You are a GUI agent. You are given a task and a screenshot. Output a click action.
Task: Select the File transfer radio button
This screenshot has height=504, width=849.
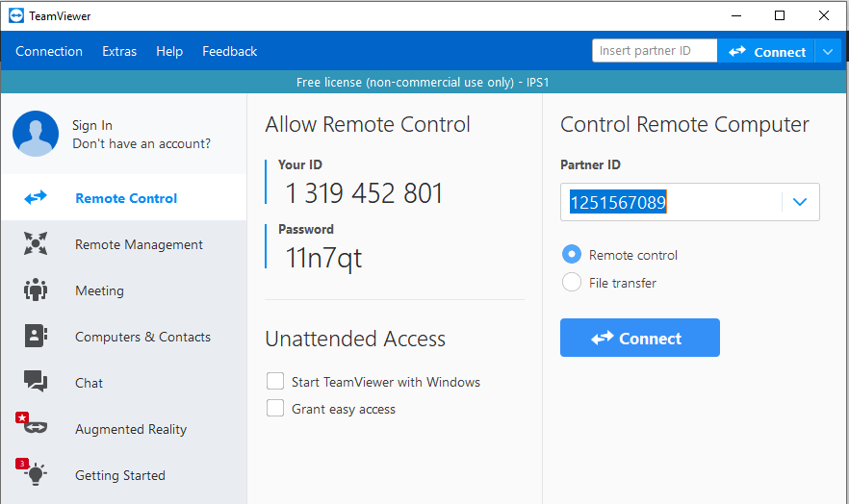click(571, 282)
